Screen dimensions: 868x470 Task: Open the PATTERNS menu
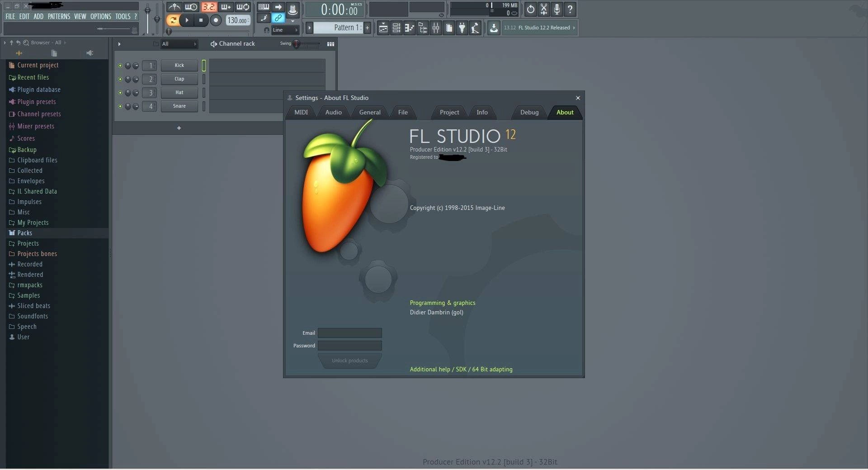[59, 16]
